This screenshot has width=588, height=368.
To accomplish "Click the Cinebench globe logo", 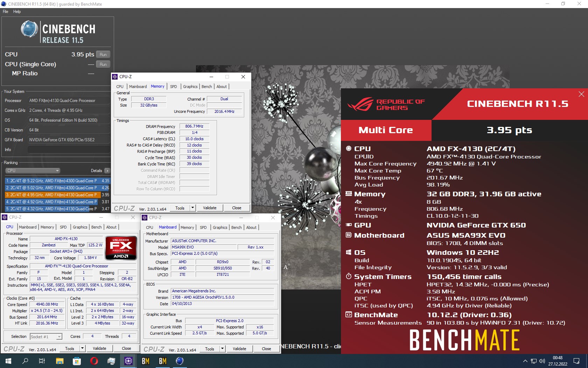I will 29,29.
